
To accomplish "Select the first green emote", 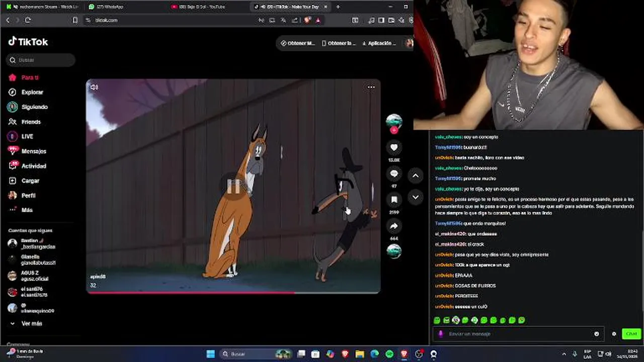I will [437, 320].
